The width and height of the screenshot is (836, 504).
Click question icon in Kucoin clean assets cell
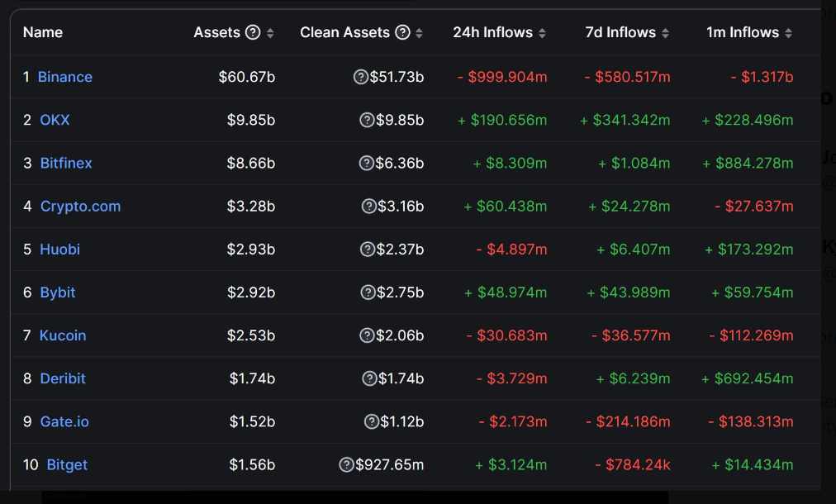(368, 335)
